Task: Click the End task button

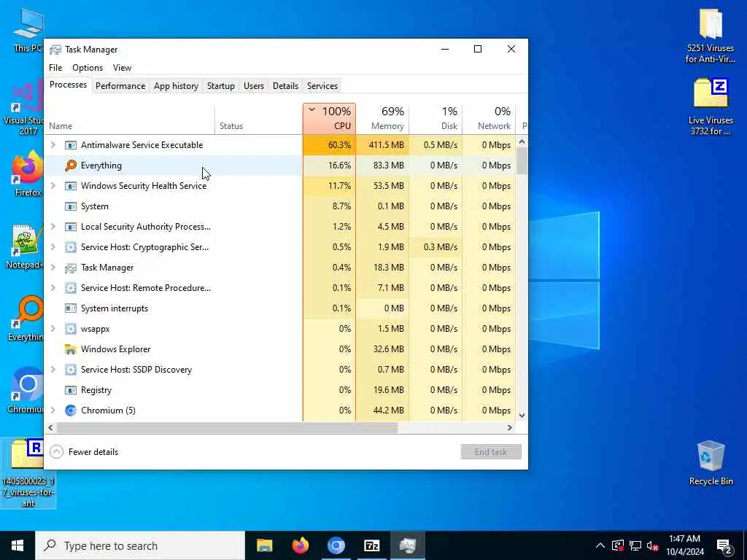Action: 491,452
